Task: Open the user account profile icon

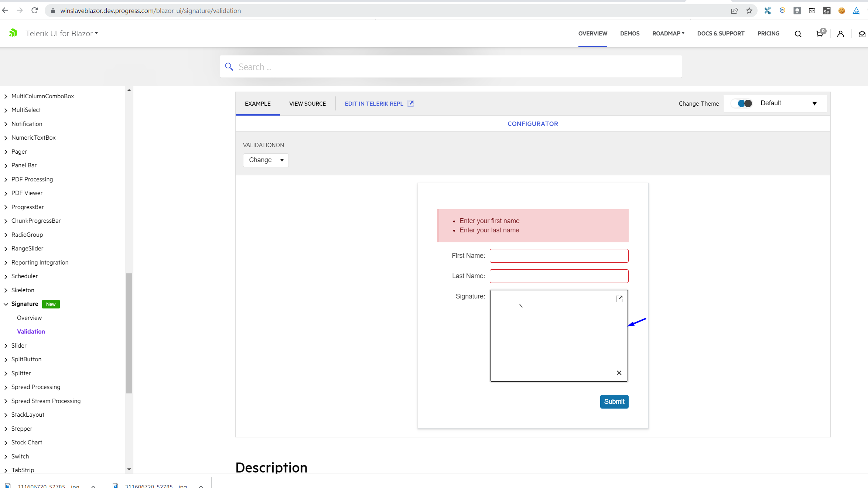Action: coord(841,34)
